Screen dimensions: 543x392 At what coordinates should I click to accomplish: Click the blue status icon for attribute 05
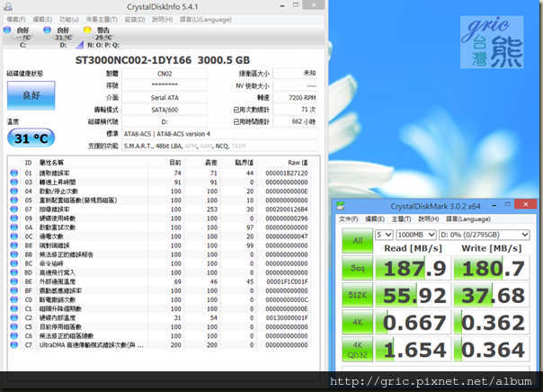pos(13,200)
